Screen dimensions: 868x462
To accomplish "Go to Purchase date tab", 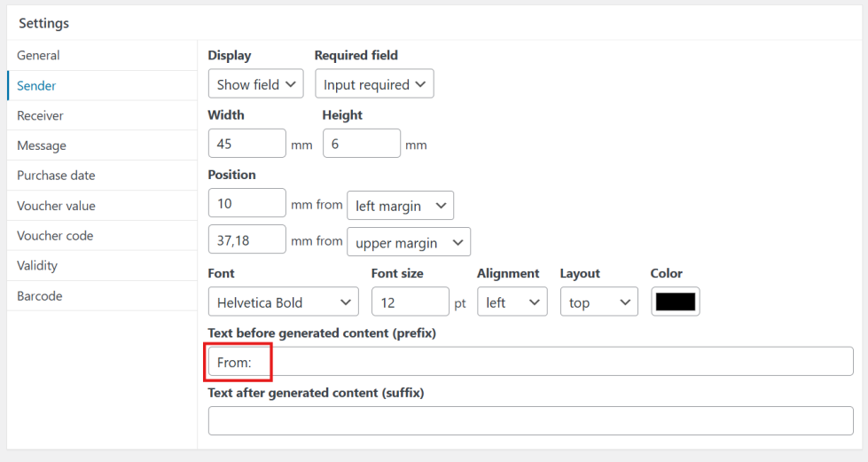I will point(56,176).
